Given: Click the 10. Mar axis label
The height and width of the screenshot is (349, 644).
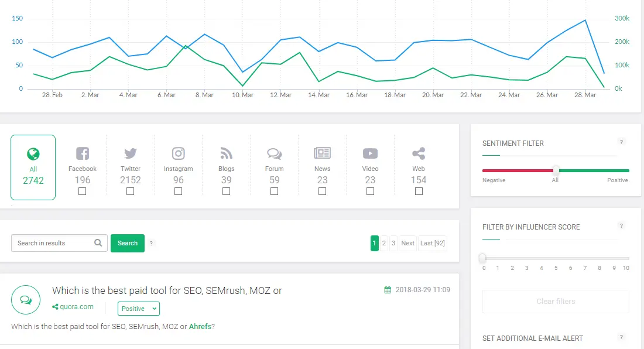Looking at the screenshot, I should [x=242, y=95].
